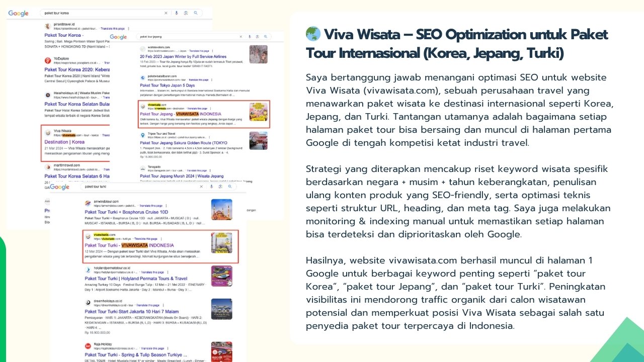644x362 pixels.
Task: Open 'Paket Tour Turki + Bosphorus Cruise 10D' result
Action: point(125,212)
